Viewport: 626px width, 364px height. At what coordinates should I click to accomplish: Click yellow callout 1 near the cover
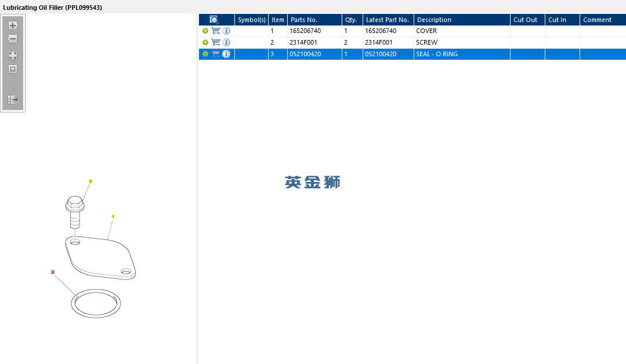(x=113, y=216)
